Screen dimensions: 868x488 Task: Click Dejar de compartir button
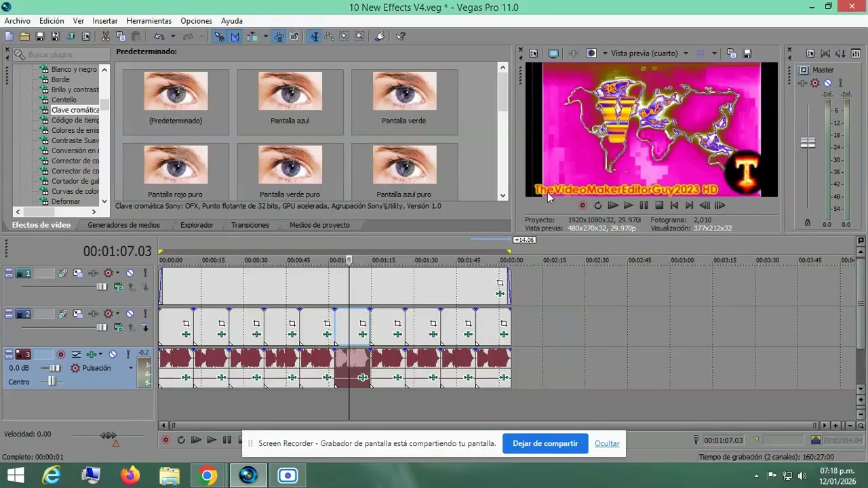click(545, 443)
